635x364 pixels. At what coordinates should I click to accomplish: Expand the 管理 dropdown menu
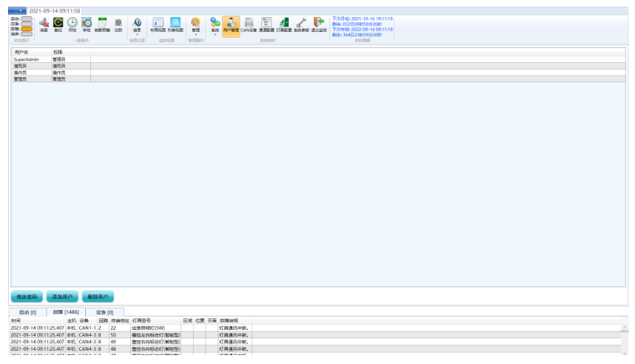coord(195,25)
